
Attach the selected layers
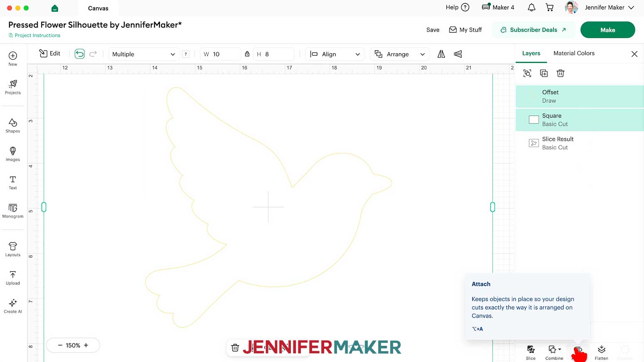click(x=578, y=352)
